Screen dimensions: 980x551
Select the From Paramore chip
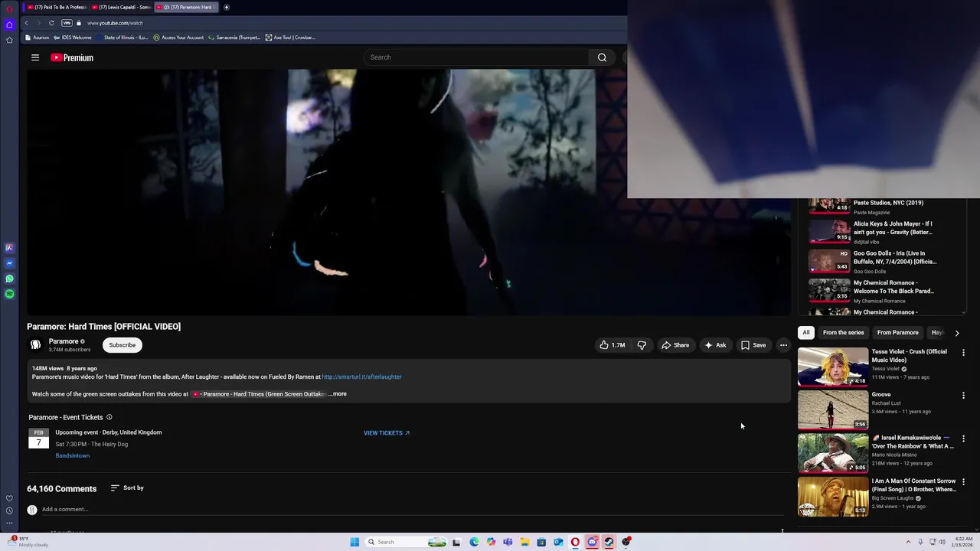tap(897, 333)
